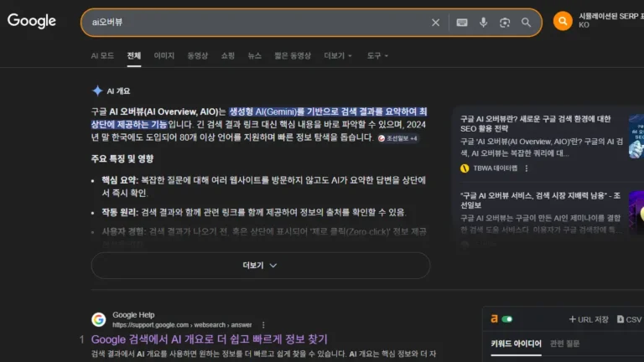Screen dimensions: 644x362
Task: Export with the CSV button
Action: click(x=629, y=319)
